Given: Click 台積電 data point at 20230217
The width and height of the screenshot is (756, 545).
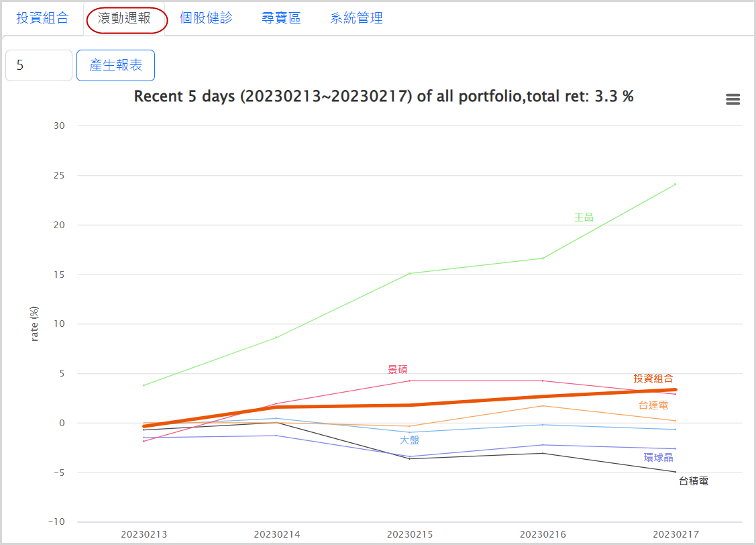Looking at the screenshot, I should [675, 472].
